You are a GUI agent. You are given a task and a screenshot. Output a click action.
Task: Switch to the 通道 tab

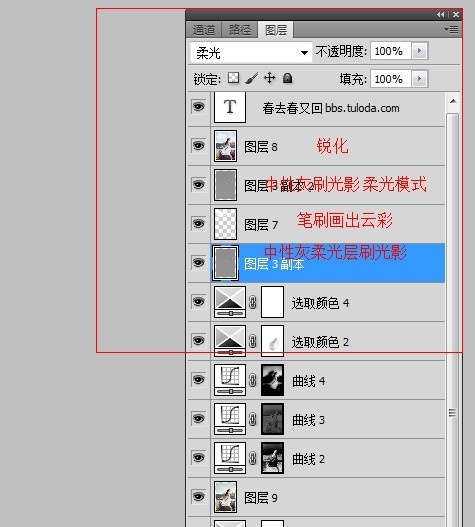[204, 30]
